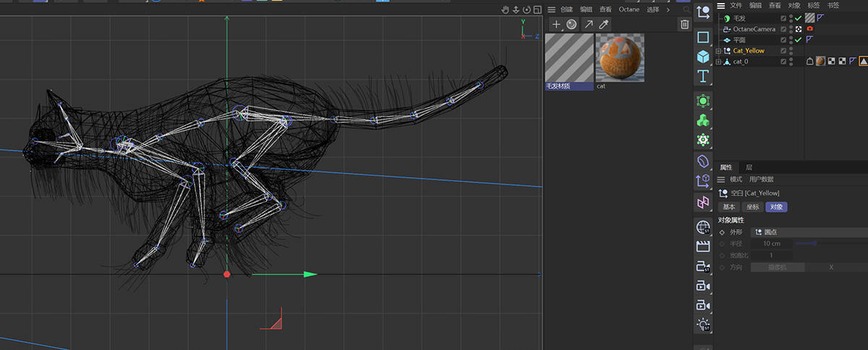Click the rectangle spline tool icon
This screenshot has height=350, width=868.
pyautogui.click(x=702, y=37)
